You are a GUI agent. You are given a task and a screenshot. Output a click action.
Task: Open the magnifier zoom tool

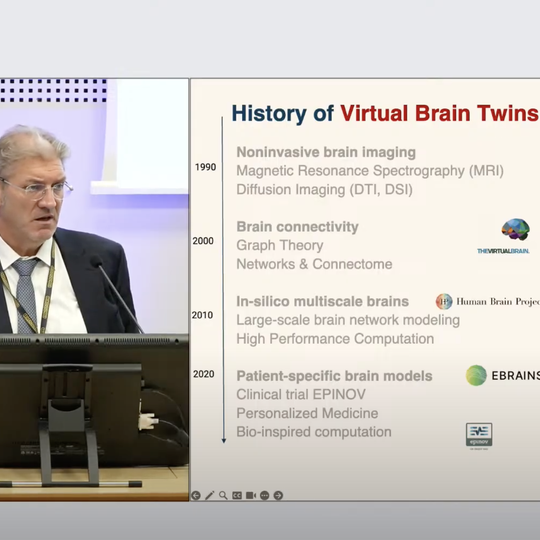tap(223, 495)
